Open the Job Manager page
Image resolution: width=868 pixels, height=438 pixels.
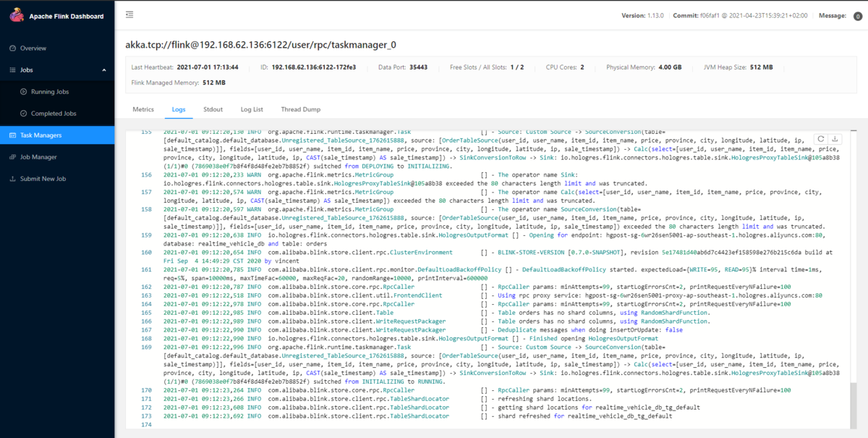(57, 157)
